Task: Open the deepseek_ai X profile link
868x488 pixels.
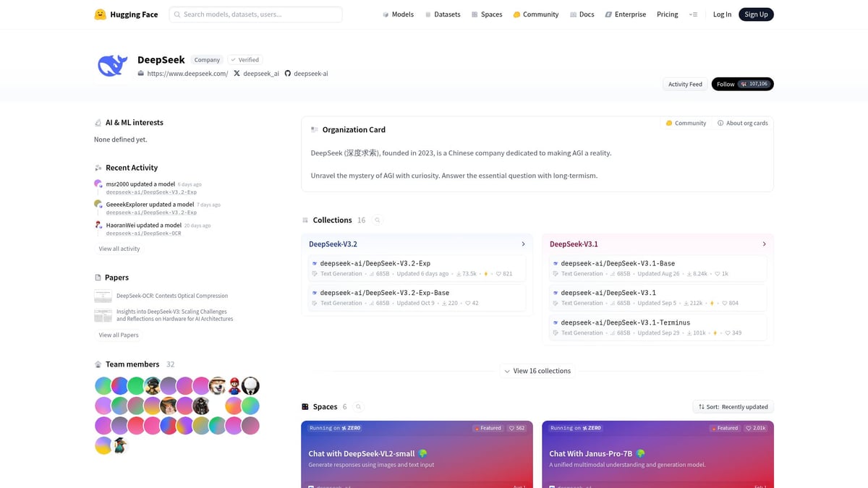Action: pyautogui.click(x=256, y=74)
